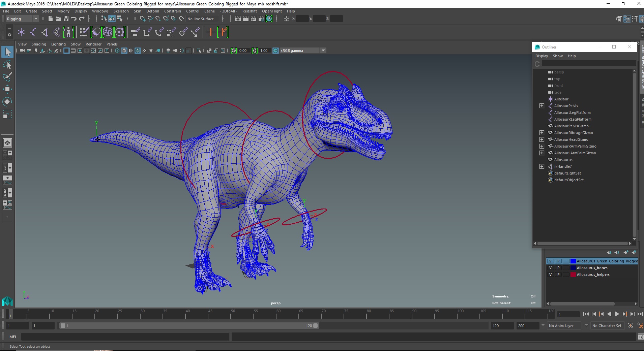Click the Redo arrow icon
Viewport: 644px width, 351px height.
[x=82, y=19]
